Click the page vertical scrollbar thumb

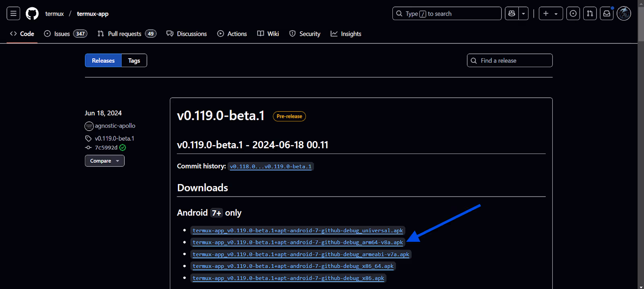[x=641, y=23]
